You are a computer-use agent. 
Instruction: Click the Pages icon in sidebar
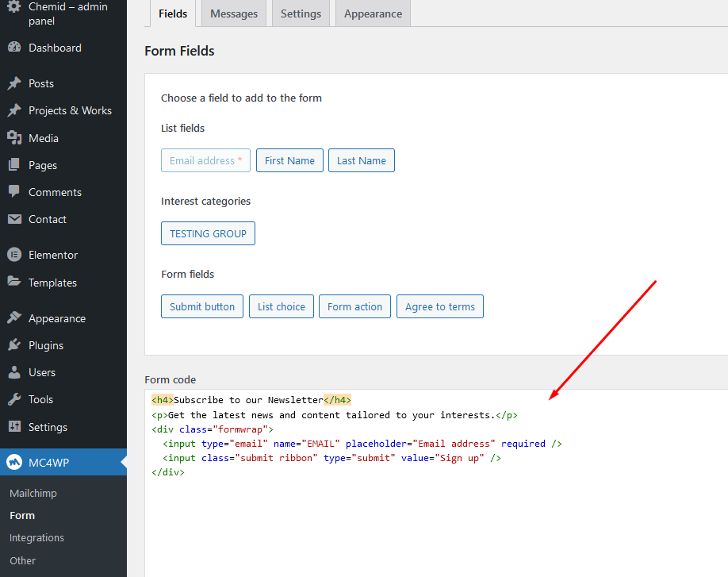point(14,165)
